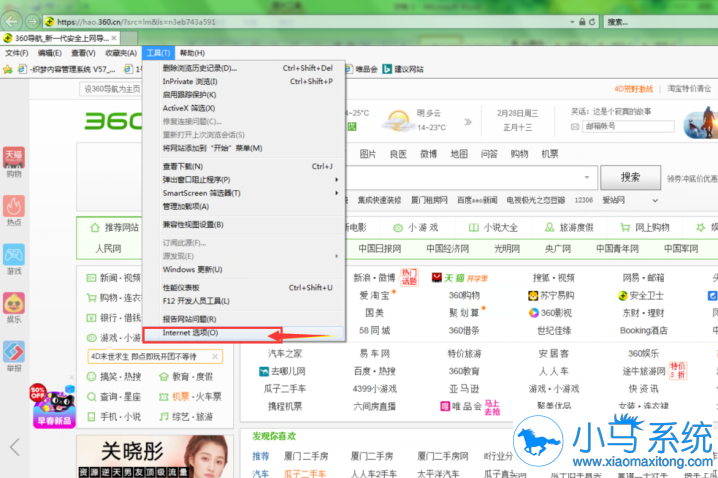The image size is (718, 478).
Task: Click the 地图 search category link
Action: [x=458, y=154]
